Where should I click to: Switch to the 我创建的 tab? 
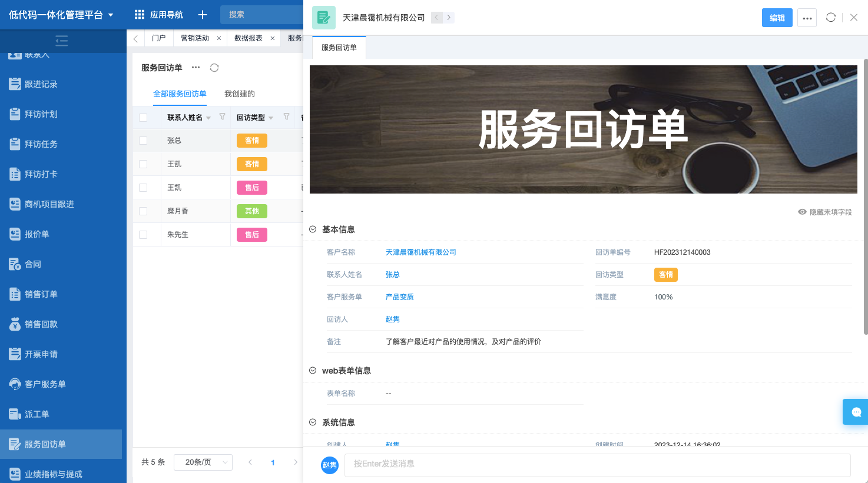(239, 94)
